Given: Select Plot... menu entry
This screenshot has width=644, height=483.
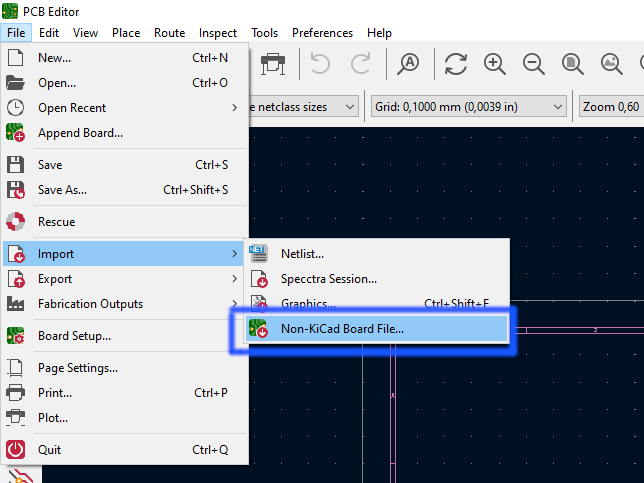Looking at the screenshot, I should tap(124, 418).
